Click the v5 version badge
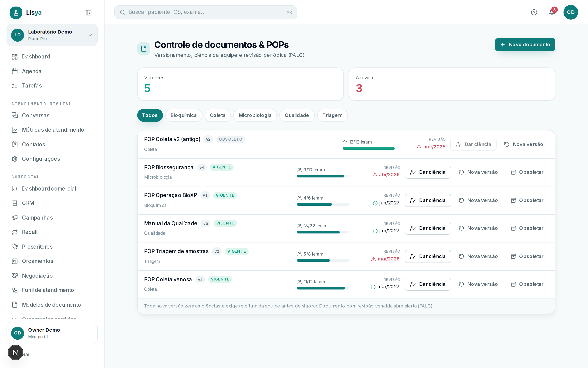Screen dimensions: 588x368 (205, 223)
